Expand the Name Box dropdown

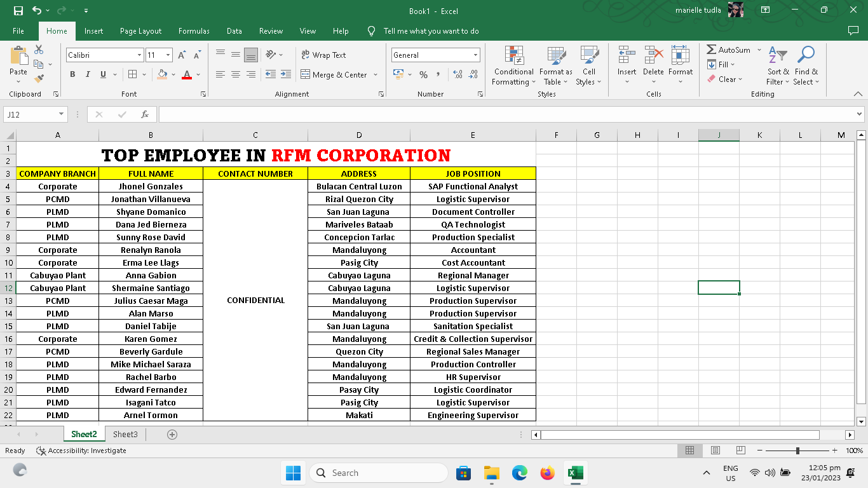point(62,114)
